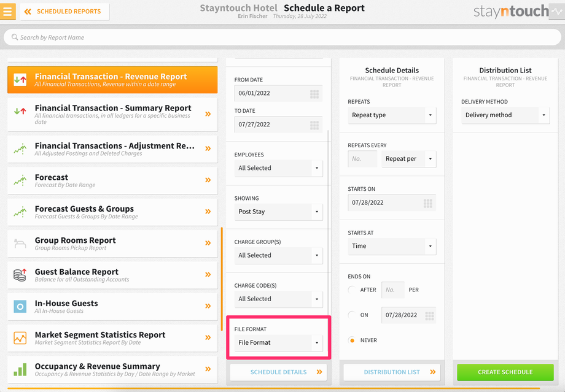Open Guest Balance Report via chevron
The height and width of the screenshot is (392, 565).
click(208, 275)
